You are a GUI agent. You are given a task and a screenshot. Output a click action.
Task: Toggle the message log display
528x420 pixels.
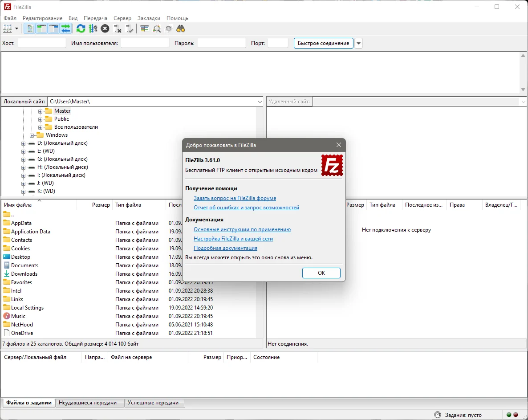point(30,29)
